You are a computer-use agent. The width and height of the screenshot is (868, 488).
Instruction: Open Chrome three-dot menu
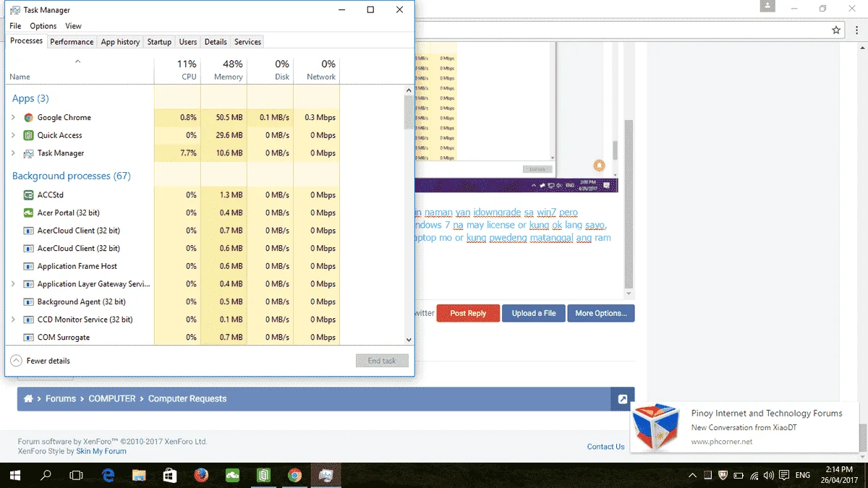point(857,30)
